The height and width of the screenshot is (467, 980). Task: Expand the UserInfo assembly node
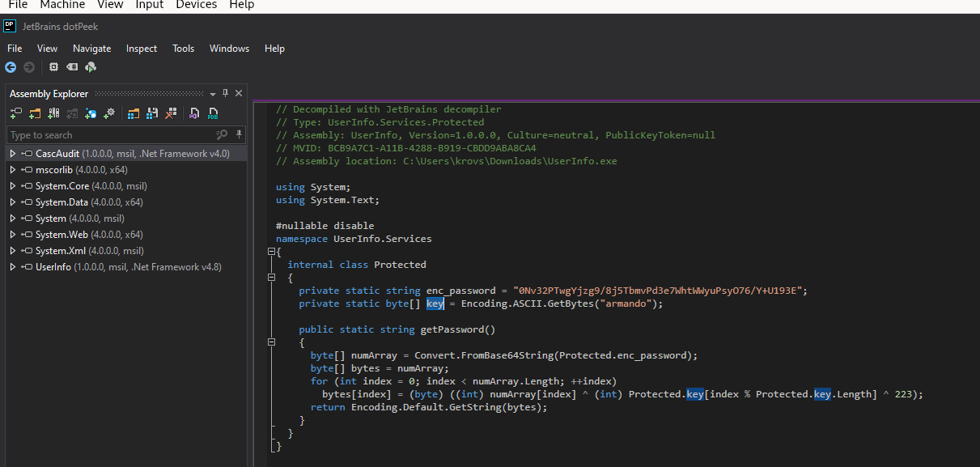13,266
